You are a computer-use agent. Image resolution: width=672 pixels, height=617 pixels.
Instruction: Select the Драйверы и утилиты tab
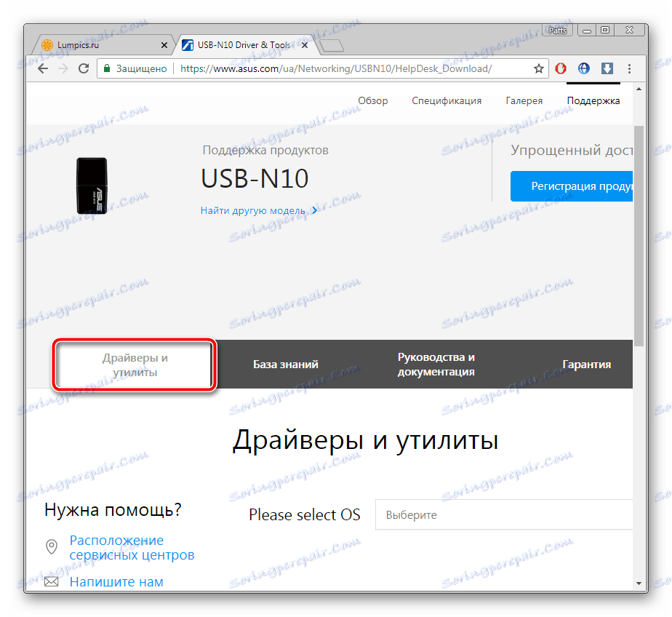pyautogui.click(x=135, y=365)
